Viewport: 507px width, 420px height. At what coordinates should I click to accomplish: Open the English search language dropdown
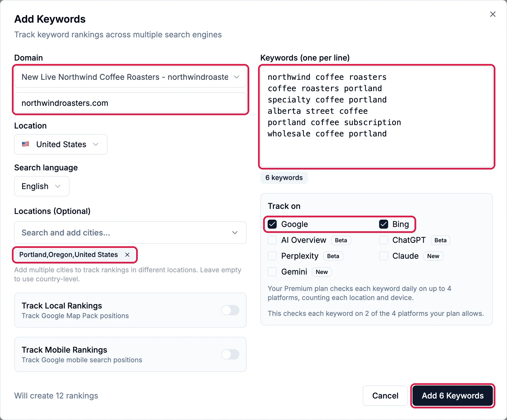coord(42,186)
